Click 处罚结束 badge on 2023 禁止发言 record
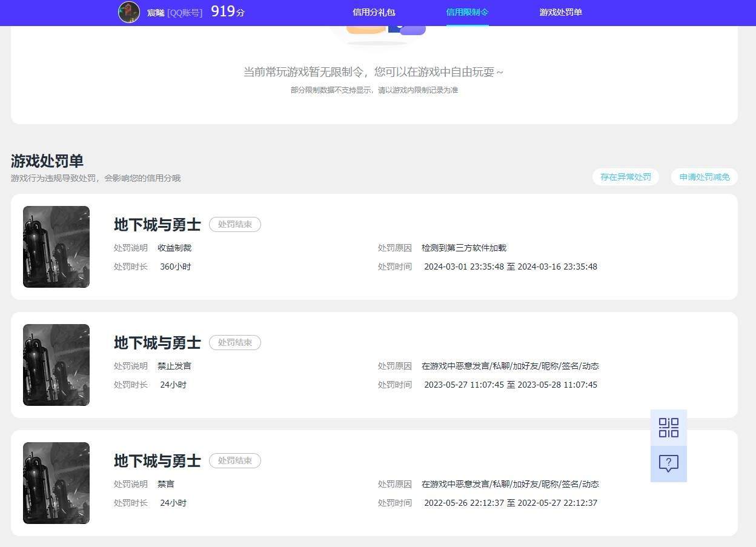This screenshot has height=547, width=756. [235, 342]
